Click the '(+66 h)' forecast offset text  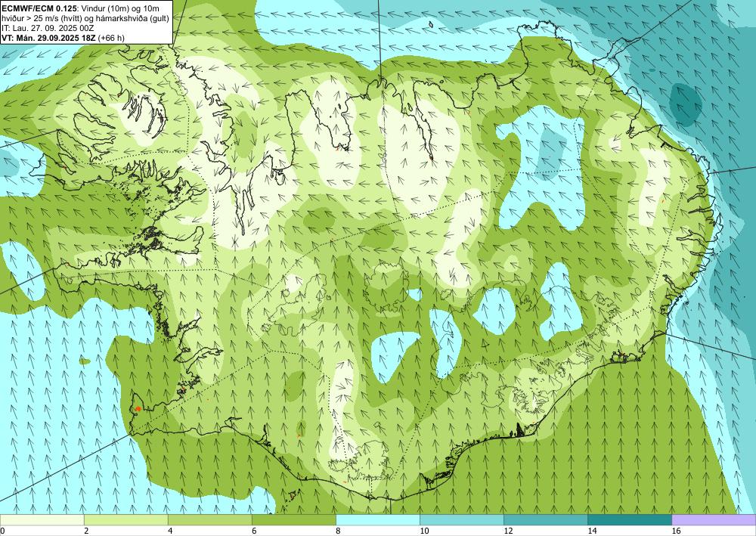point(111,38)
